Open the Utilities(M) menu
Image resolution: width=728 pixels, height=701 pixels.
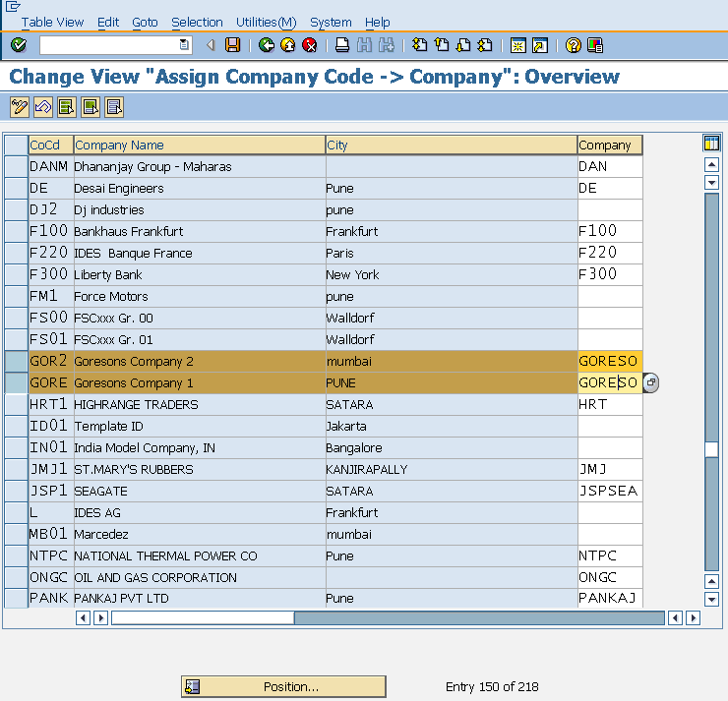(x=266, y=23)
